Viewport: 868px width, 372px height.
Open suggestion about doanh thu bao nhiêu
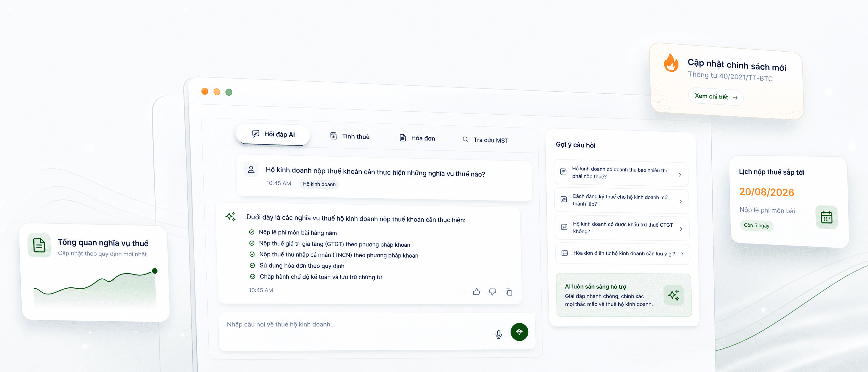[x=621, y=173]
